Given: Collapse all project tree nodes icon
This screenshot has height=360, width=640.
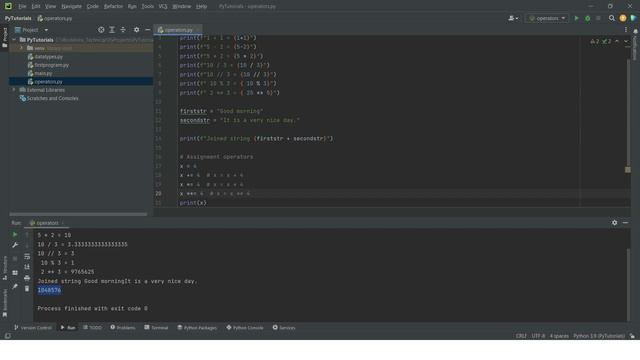Looking at the screenshot, I should tap(123, 30).
